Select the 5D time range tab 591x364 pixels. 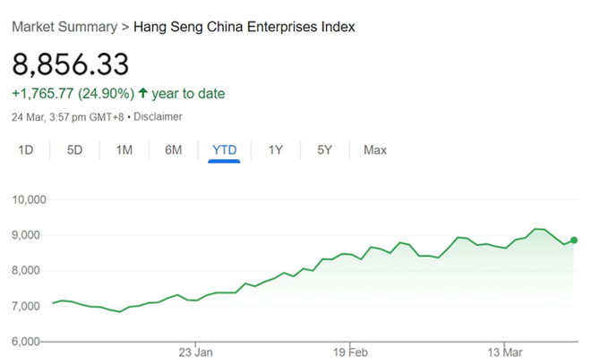pos(75,150)
